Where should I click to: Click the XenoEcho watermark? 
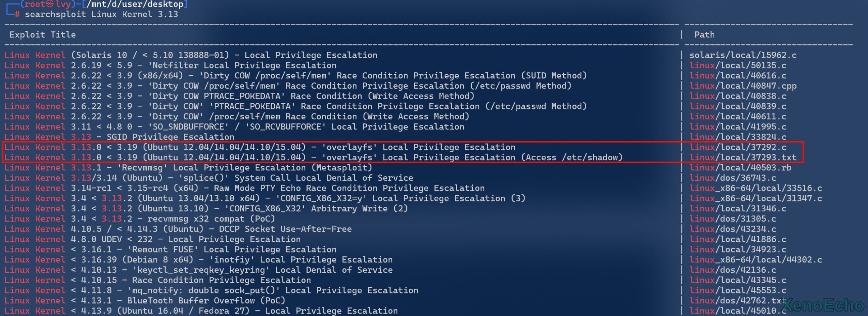coord(823,305)
